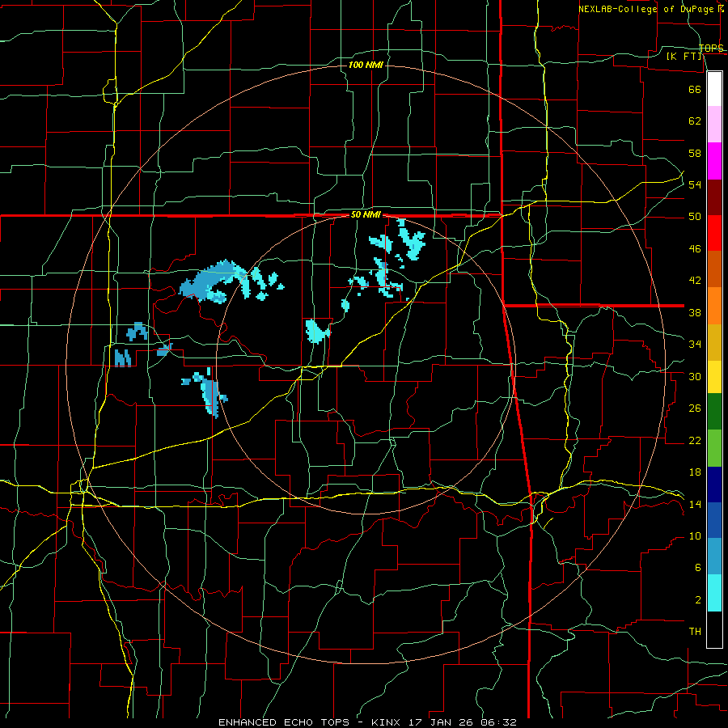The image size is (728, 728).
Task: Click the 22 value on the legend
Action: [695, 440]
